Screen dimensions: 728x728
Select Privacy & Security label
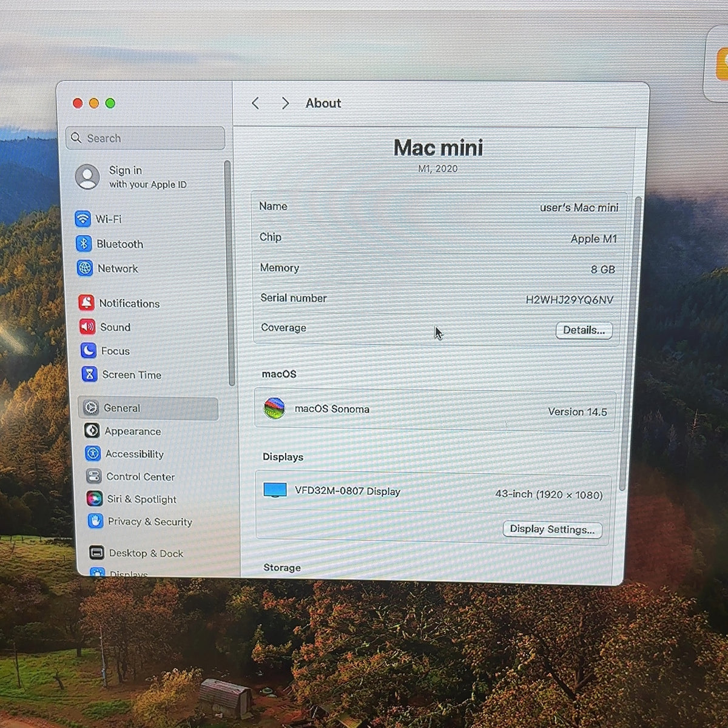click(x=150, y=522)
